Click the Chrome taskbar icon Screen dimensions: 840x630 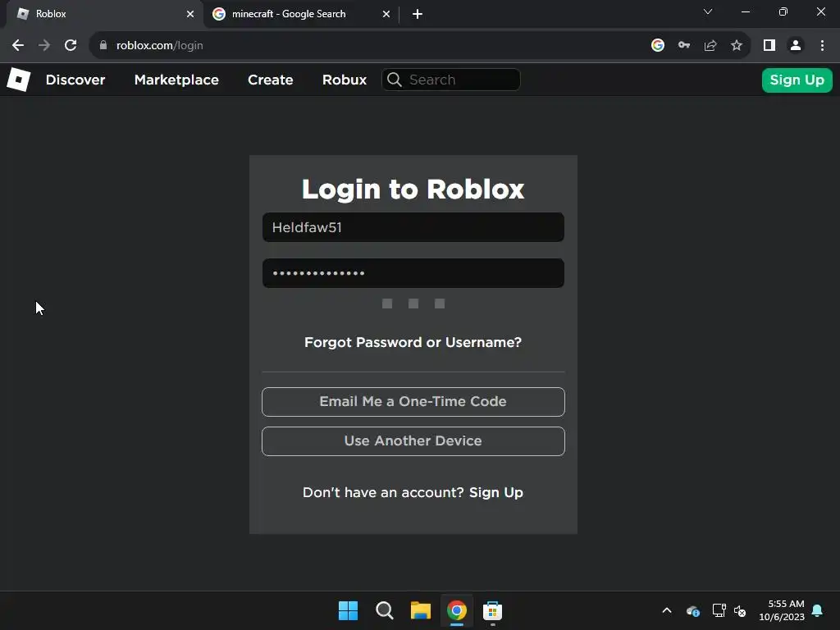click(457, 610)
